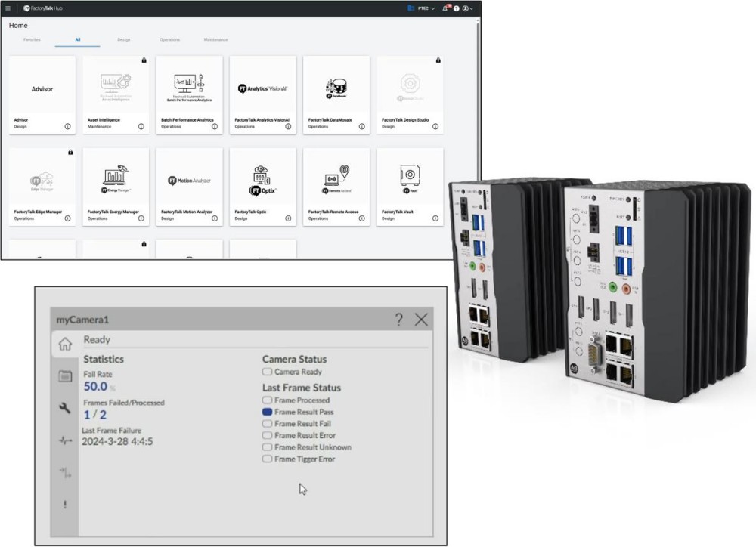Open FactoryTalk Design Studio app icon

(x=410, y=88)
